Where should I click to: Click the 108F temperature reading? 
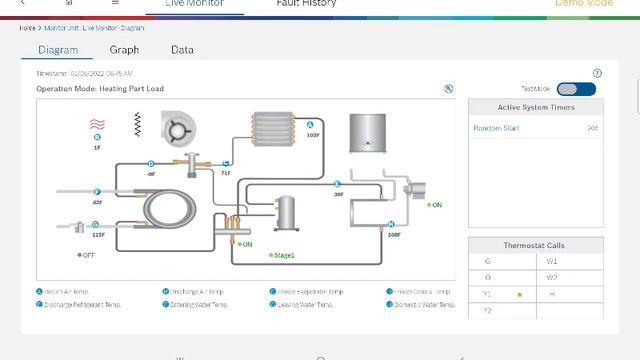(x=394, y=235)
